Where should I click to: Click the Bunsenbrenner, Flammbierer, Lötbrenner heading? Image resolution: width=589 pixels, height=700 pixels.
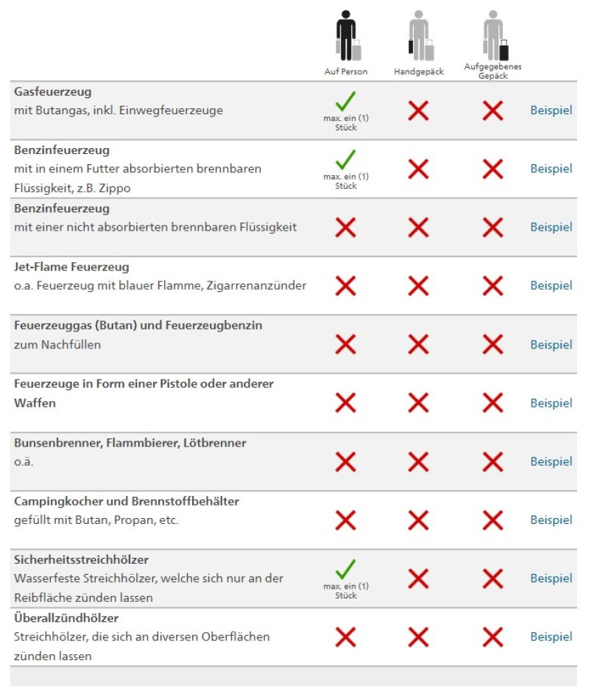coord(130,443)
